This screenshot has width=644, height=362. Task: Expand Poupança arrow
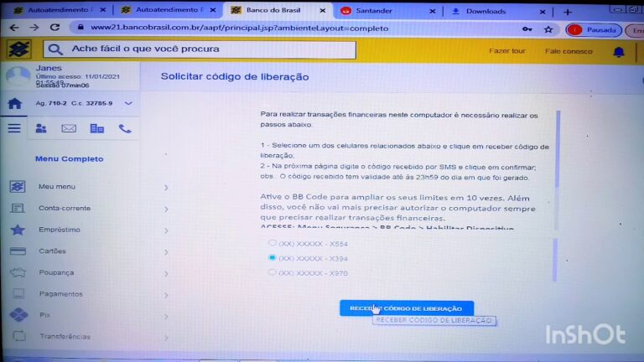tap(166, 274)
